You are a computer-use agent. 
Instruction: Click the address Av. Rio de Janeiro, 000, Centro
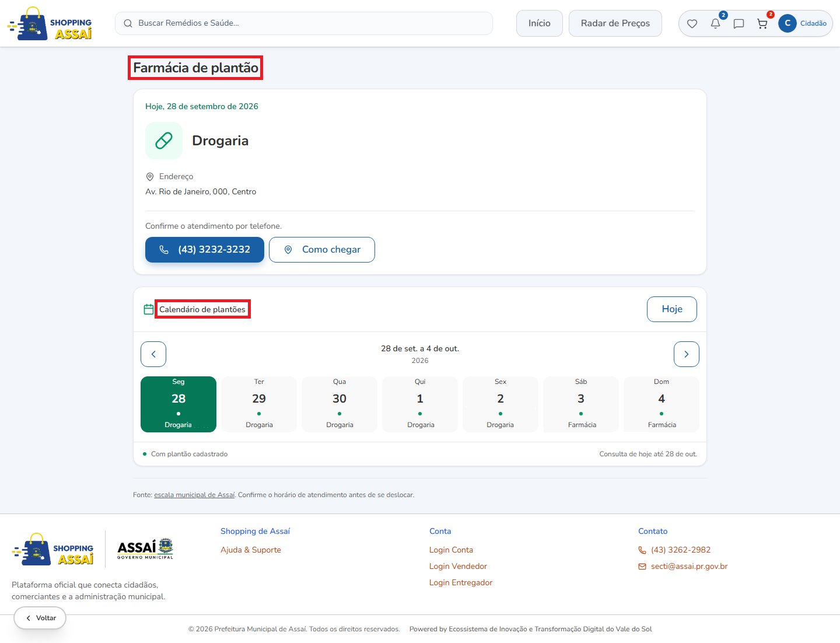pos(201,192)
